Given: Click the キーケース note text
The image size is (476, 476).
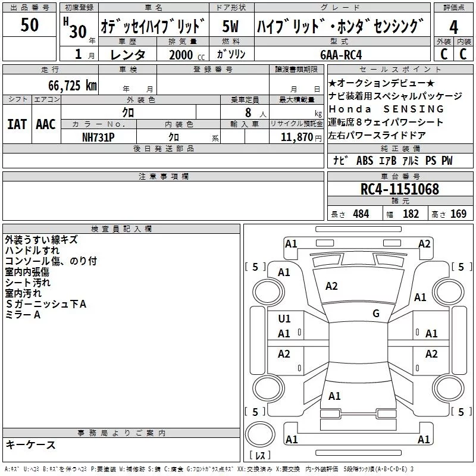Looking at the screenshot, I should [x=30, y=444].
